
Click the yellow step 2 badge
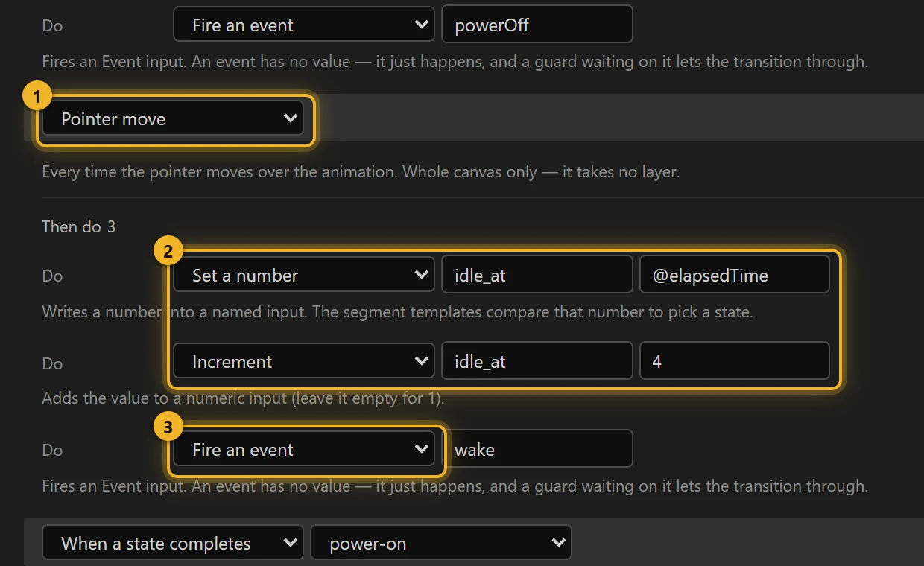point(168,251)
